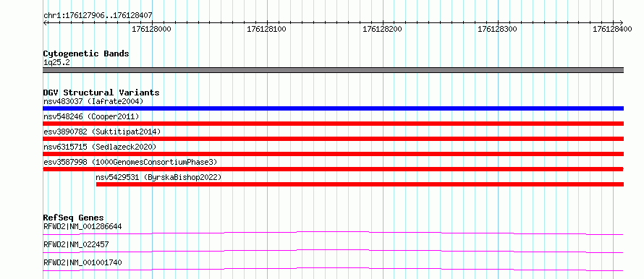This screenshot has height=279, width=644.
Task: Click the magenta NM_001001740 transcript line
Action: (x=334, y=268)
